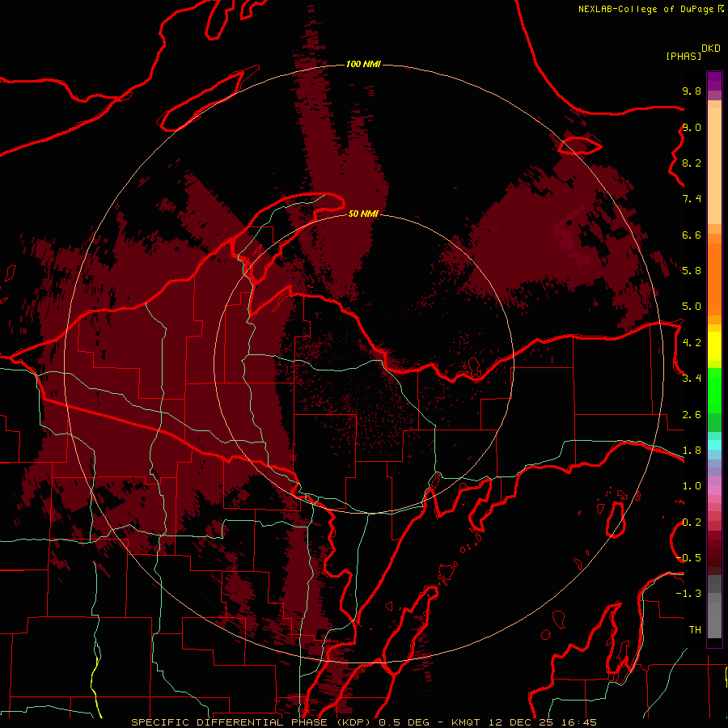Click the 9.0 scale value
The height and width of the screenshot is (728, 728).
[692, 127]
